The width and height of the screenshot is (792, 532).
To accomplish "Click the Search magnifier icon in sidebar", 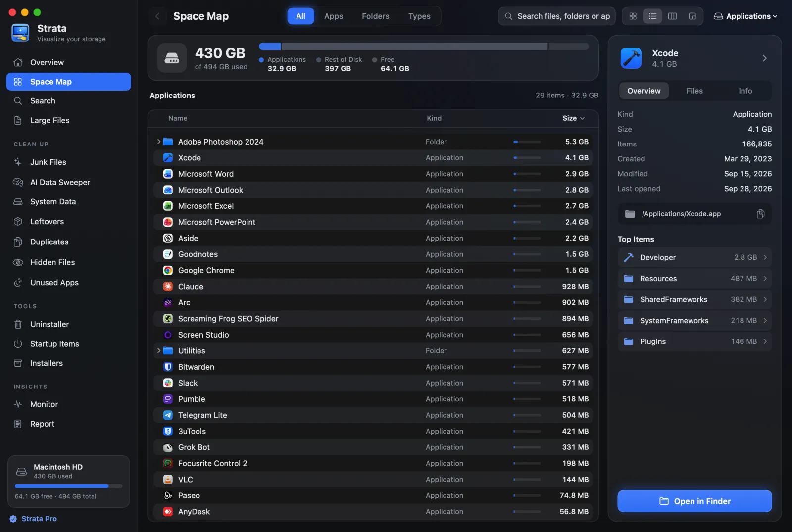I will click(x=18, y=101).
